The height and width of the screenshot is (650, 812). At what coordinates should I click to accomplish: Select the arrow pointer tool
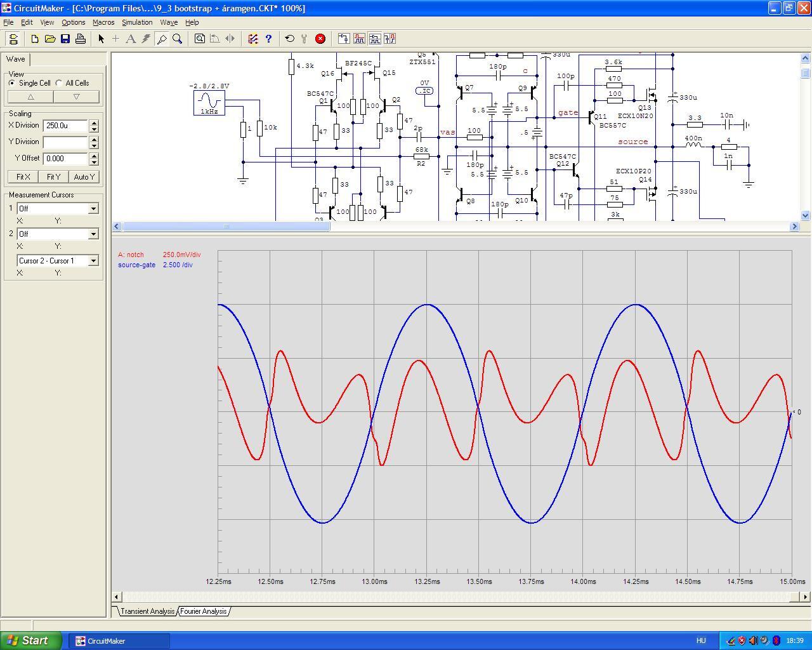pyautogui.click(x=101, y=39)
